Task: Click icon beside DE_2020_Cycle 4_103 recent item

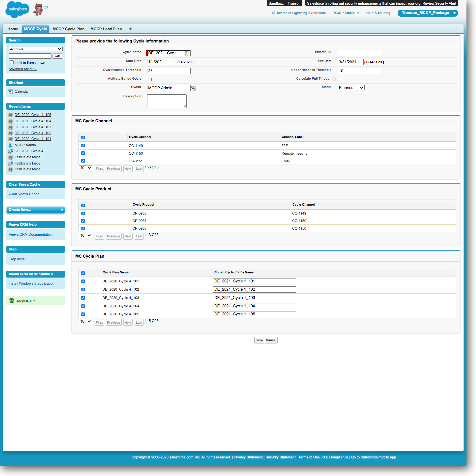Action: pos(10,127)
